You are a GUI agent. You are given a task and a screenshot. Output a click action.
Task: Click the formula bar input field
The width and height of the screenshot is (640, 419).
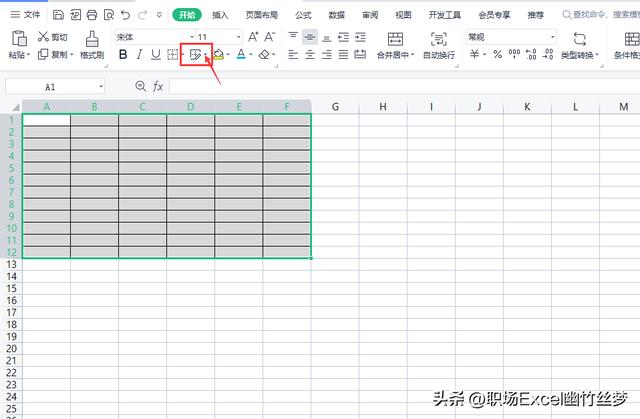(404, 86)
